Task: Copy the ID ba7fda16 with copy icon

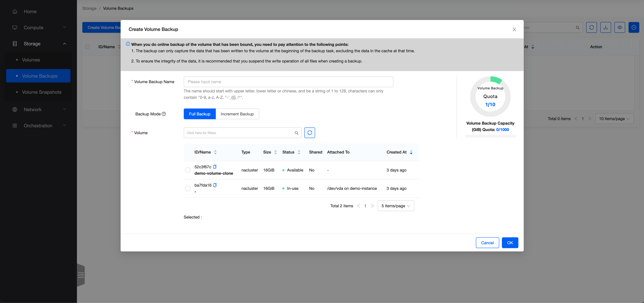Action: [x=215, y=185]
